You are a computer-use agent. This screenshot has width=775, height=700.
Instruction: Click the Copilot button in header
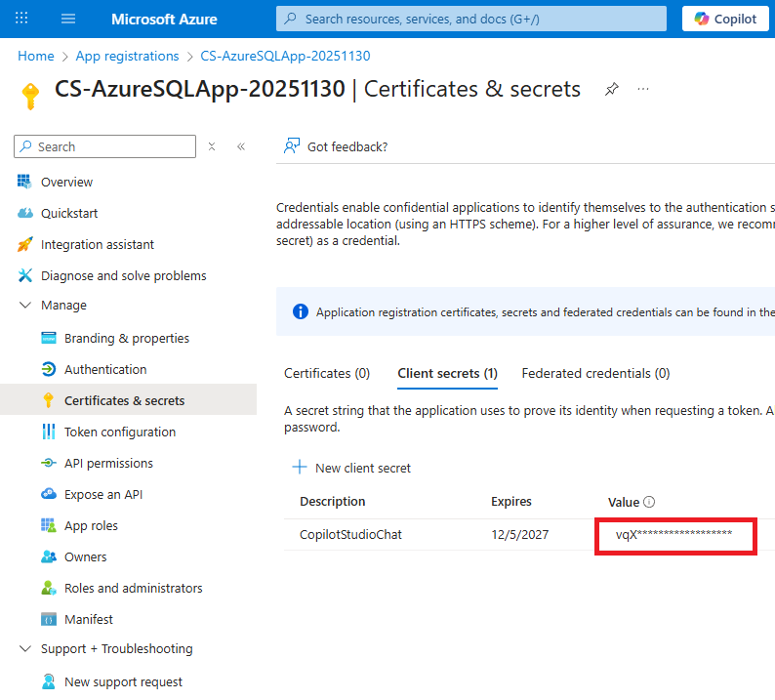pos(725,19)
